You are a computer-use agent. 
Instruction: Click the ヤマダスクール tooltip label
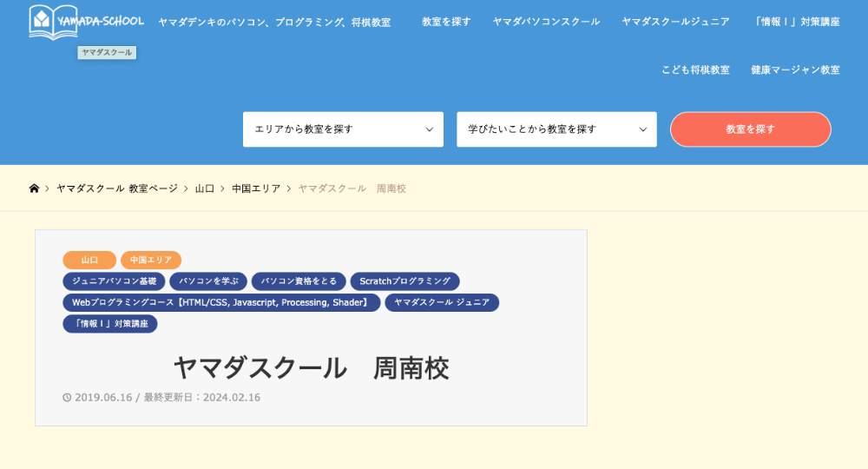(107, 53)
